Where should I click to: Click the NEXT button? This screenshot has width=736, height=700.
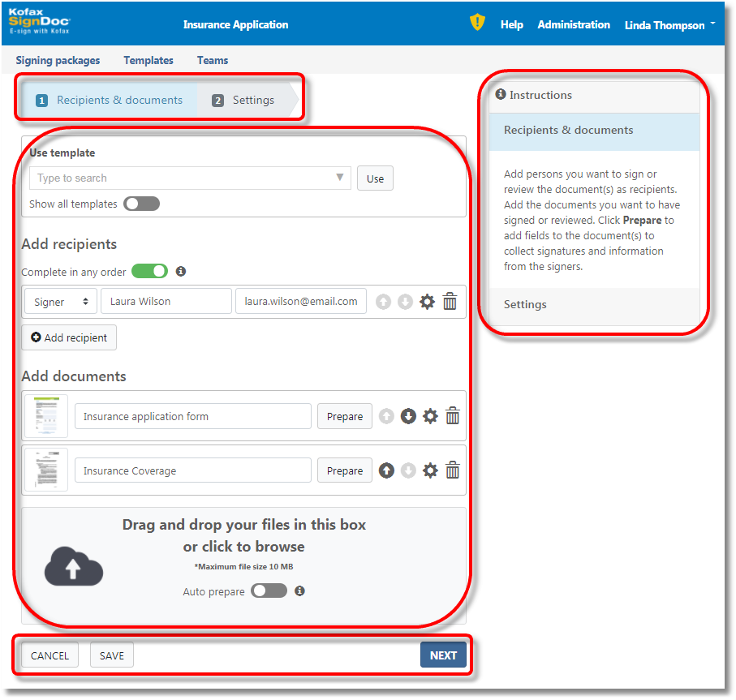click(443, 655)
